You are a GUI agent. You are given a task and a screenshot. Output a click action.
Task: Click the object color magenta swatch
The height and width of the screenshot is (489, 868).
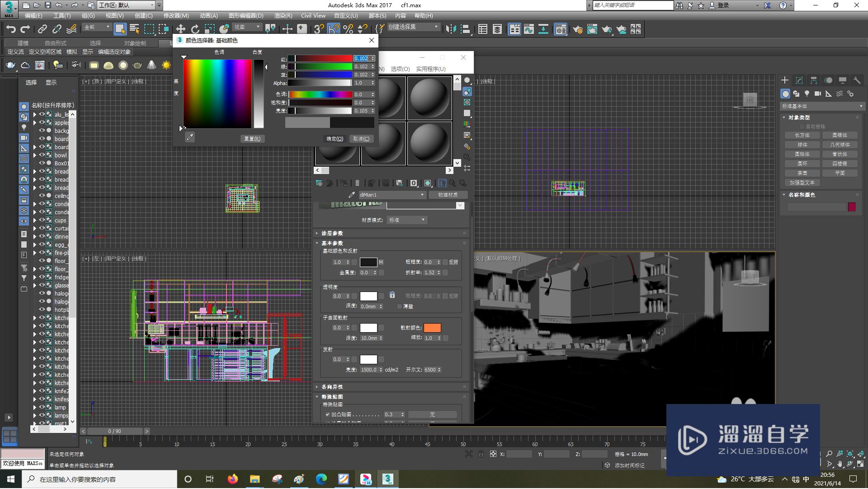[x=852, y=207]
